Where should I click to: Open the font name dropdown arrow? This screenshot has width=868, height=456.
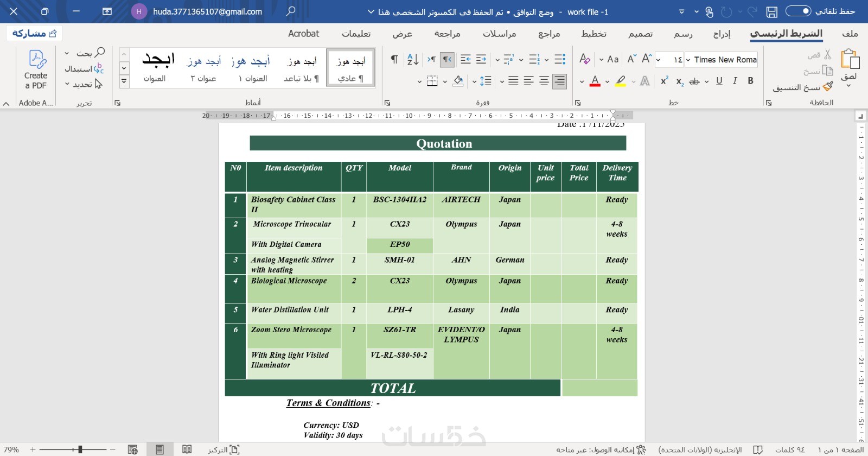[688, 60]
